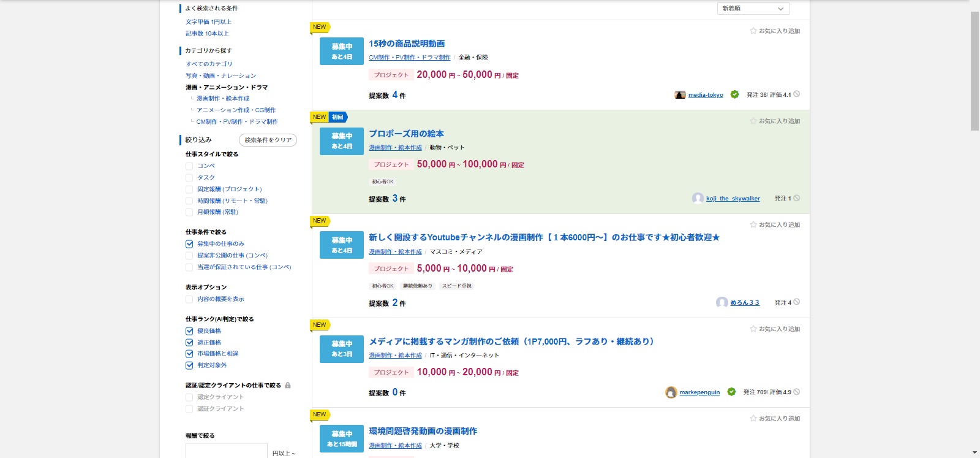Click lock icon next to 認証/認定クライアント filter
The width and height of the screenshot is (980, 458).
[288, 385]
